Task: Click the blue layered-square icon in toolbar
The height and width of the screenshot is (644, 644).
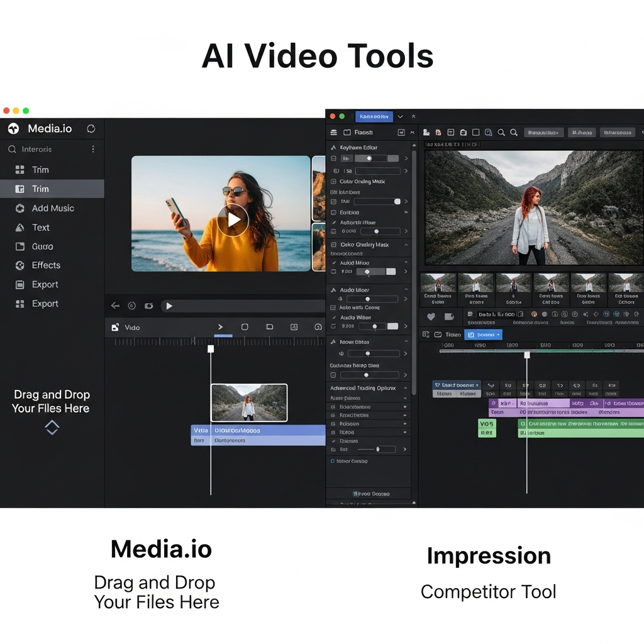Action: pyautogui.click(x=488, y=132)
